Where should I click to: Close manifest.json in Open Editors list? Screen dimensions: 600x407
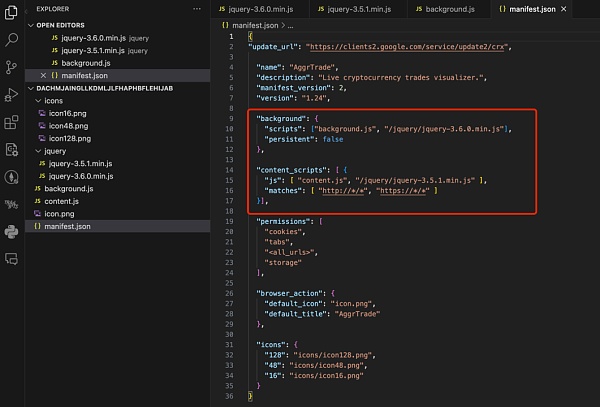(x=41, y=76)
